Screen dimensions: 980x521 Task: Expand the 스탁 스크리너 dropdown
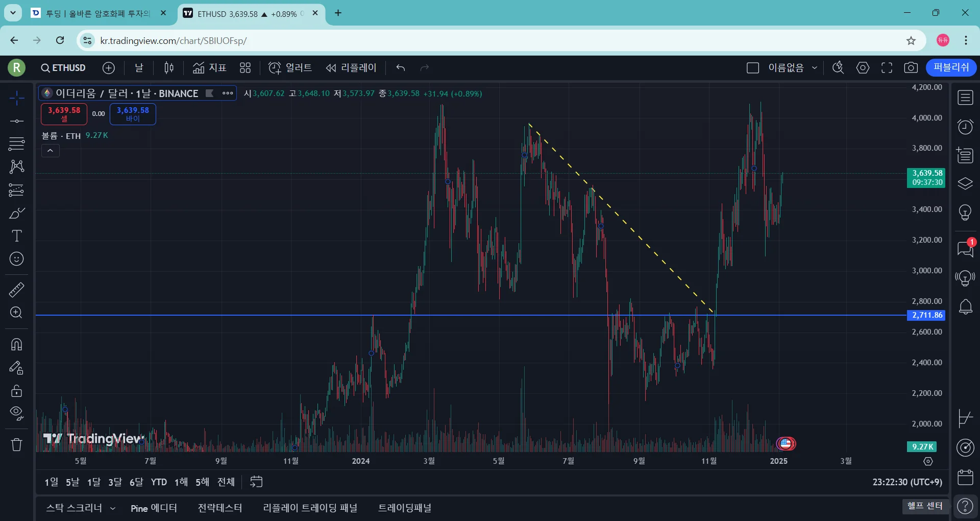[x=113, y=508]
